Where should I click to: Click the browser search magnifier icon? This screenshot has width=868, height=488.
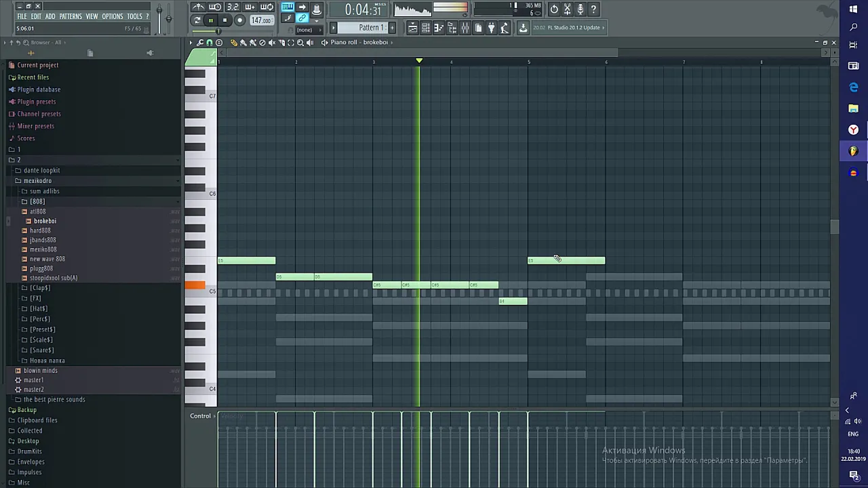click(26, 43)
